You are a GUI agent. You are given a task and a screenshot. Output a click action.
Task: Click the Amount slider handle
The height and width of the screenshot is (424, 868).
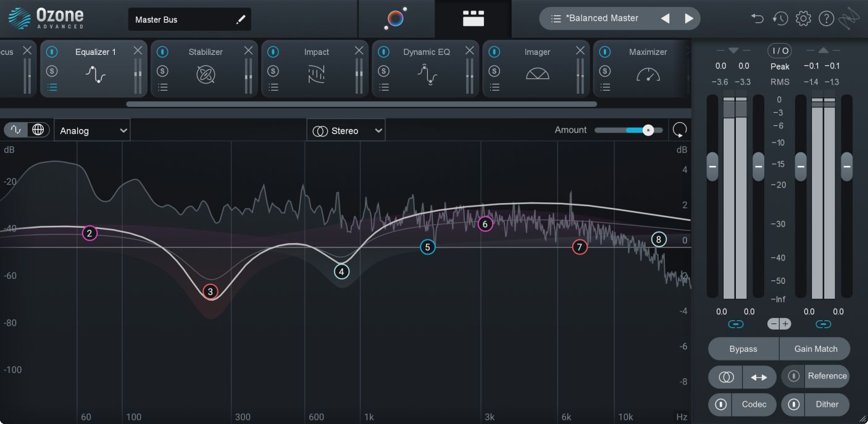coord(648,130)
